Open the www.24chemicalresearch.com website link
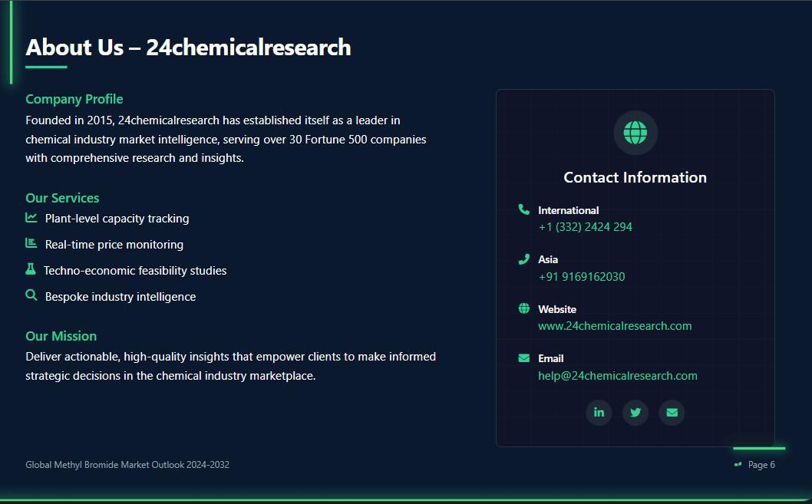The image size is (812, 504). [x=615, y=326]
